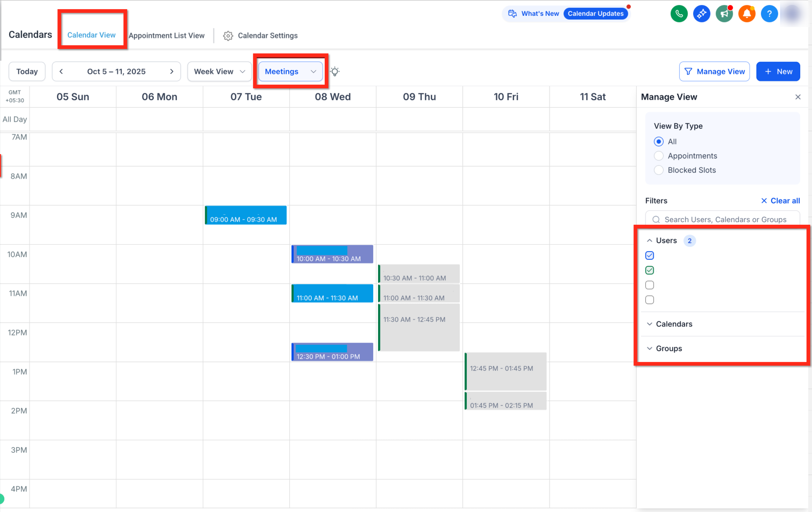Screen dimensions: 812x512
Task: Open the 10:00 AM - 10:30 AM appointment
Action: coord(332,254)
